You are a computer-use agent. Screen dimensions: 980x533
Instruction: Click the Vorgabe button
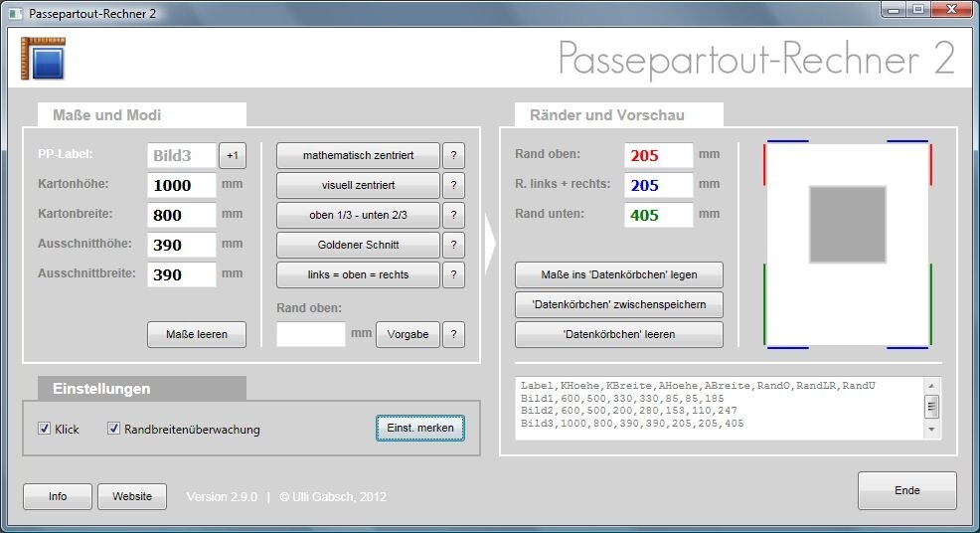408,334
